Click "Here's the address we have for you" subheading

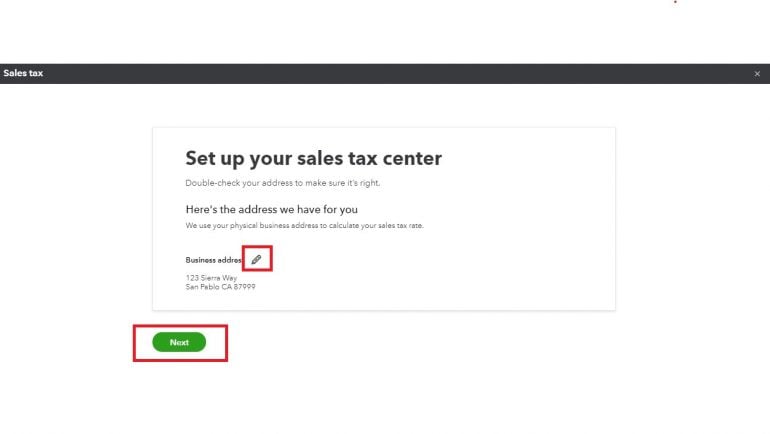tap(271, 209)
